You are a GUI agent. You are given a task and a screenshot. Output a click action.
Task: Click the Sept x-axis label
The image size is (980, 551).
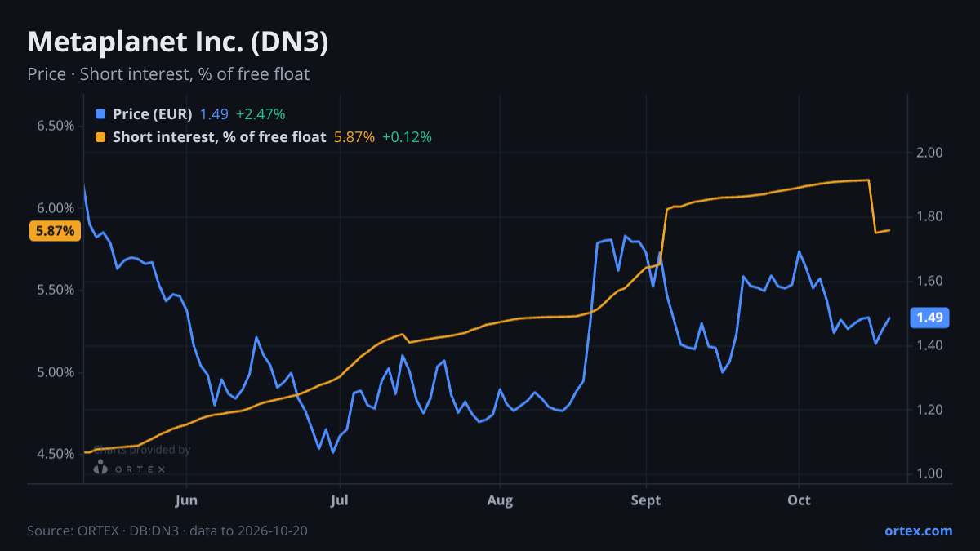[646, 500]
